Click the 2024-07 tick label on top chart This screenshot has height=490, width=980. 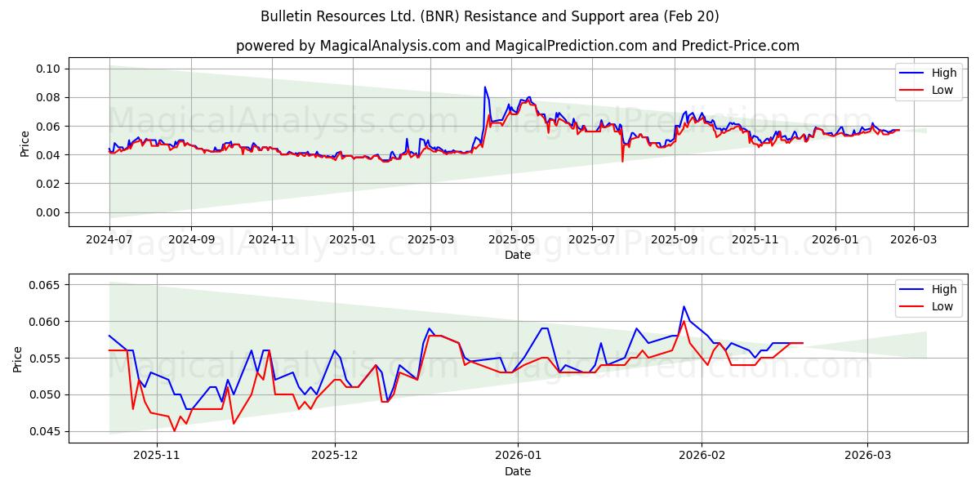point(109,240)
